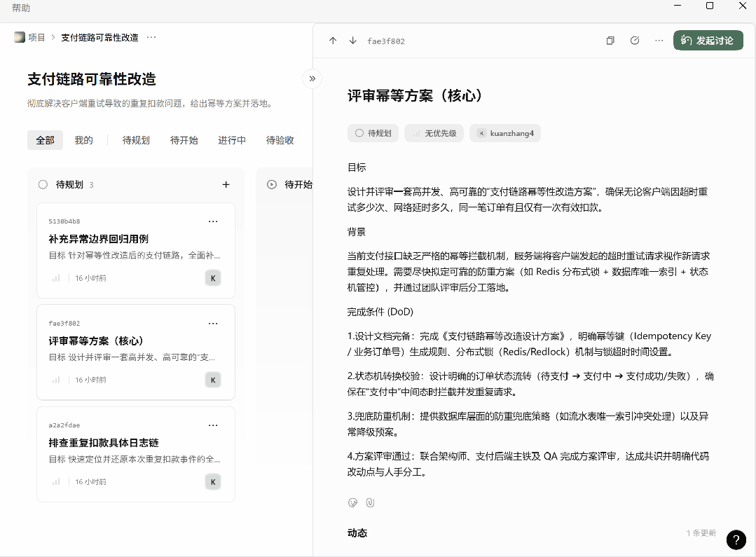Open the project options next to the breadcrumb title
The image size is (756, 557).
pyautogui.click(x=151, y=37)
